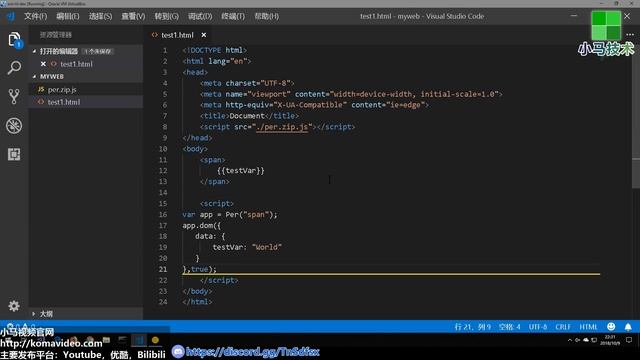This screenshot has width=640, height=360.
Task: Click the VS Code logo icon
Action: (11, 16)
